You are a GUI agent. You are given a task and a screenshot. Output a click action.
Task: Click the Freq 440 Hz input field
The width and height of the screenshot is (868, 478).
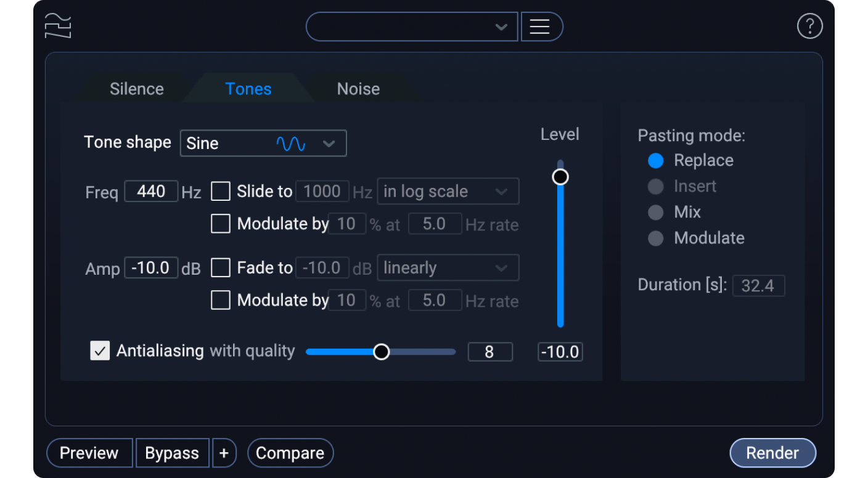point(151,192)
